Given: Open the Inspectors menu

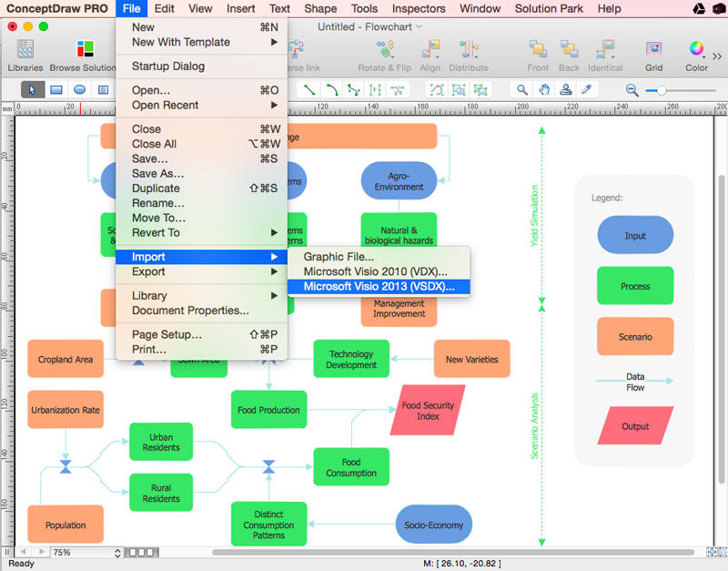Looking at the screenshot, I should (418, 8).
